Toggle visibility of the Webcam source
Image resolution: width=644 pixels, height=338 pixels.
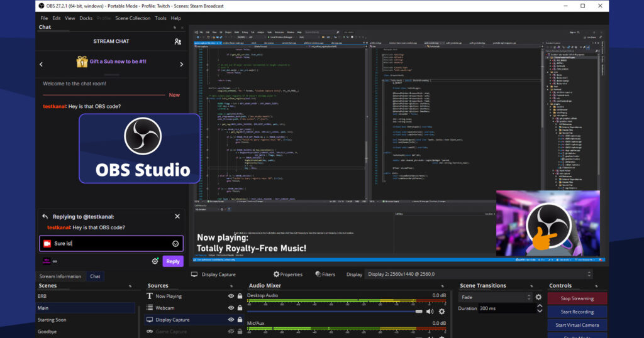coord(231,308)
